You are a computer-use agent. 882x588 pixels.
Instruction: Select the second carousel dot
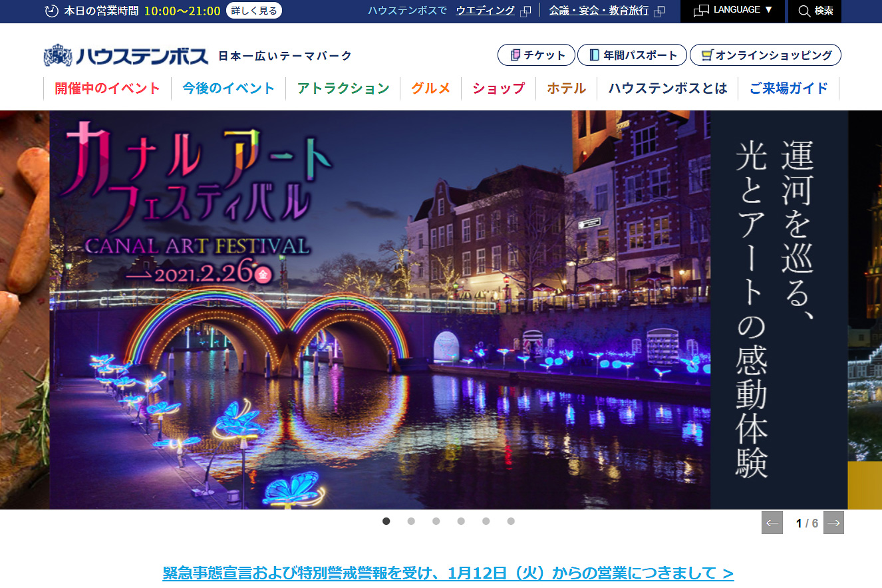pyautogui.click(x=411, y=521)
